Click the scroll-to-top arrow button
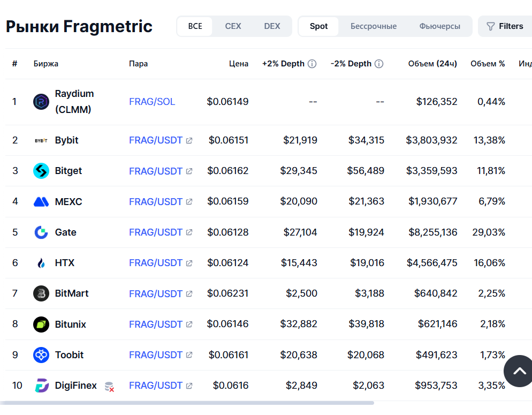 point(519,371)
